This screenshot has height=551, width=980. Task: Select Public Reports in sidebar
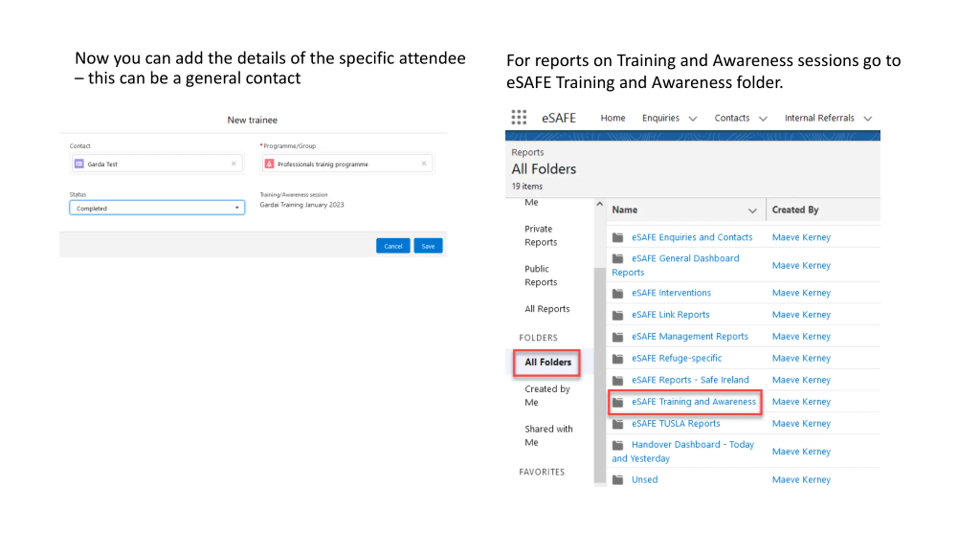tap(541, 275)
